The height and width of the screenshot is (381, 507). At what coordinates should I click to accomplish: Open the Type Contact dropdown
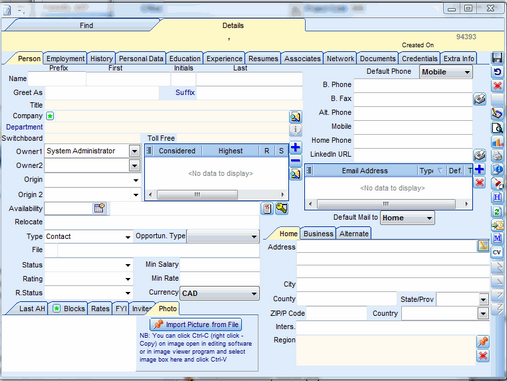point(128,237)
